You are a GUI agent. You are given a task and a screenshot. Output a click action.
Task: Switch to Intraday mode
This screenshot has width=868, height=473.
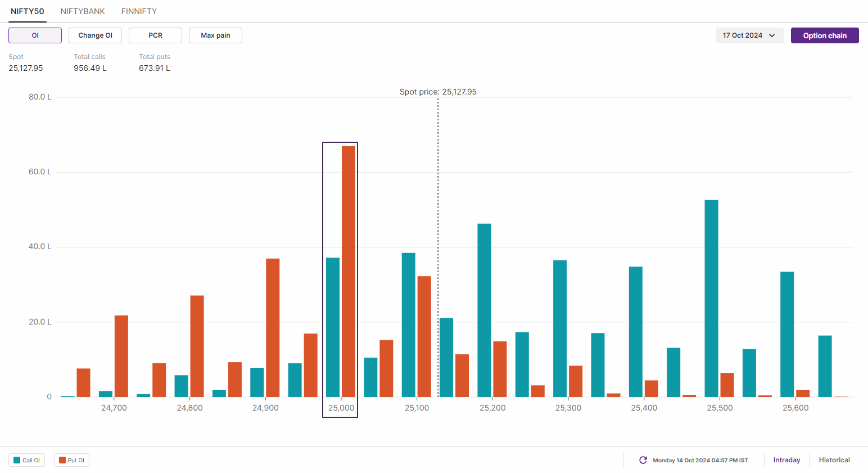coord(786,460)
